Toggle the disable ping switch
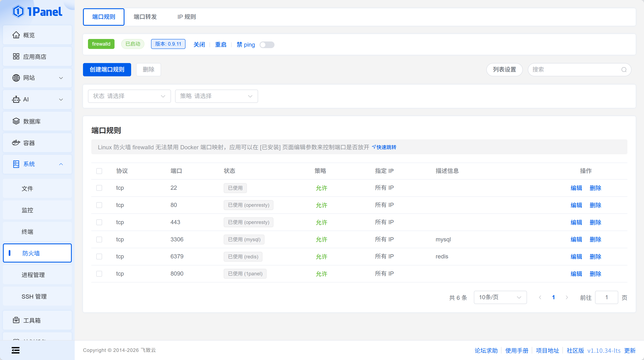 click(267, 45)
